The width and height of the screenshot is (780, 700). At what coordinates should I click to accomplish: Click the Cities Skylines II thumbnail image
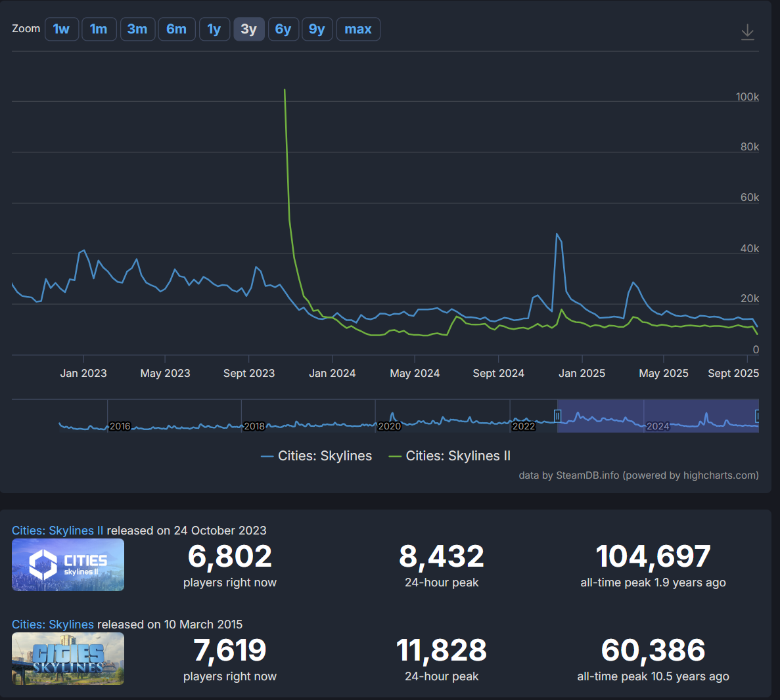click(68, 565)
